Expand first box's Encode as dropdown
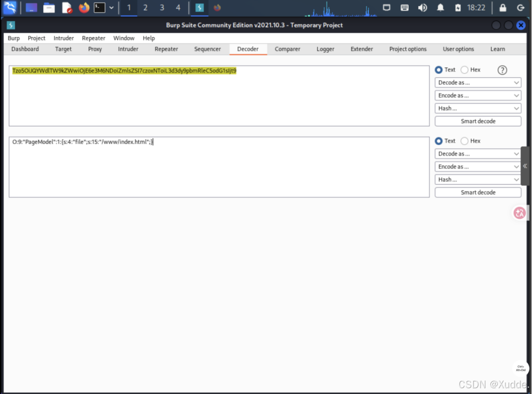The width and height of the screenshot is (532, 394). (x=478, y=96)
